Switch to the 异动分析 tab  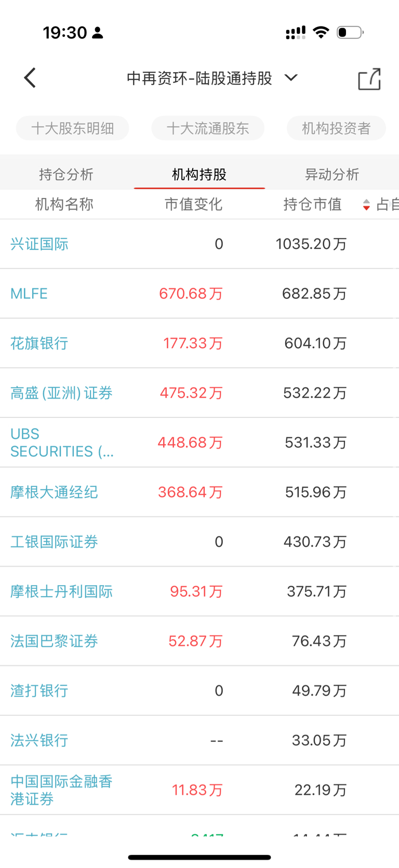(x=332, y=174)
